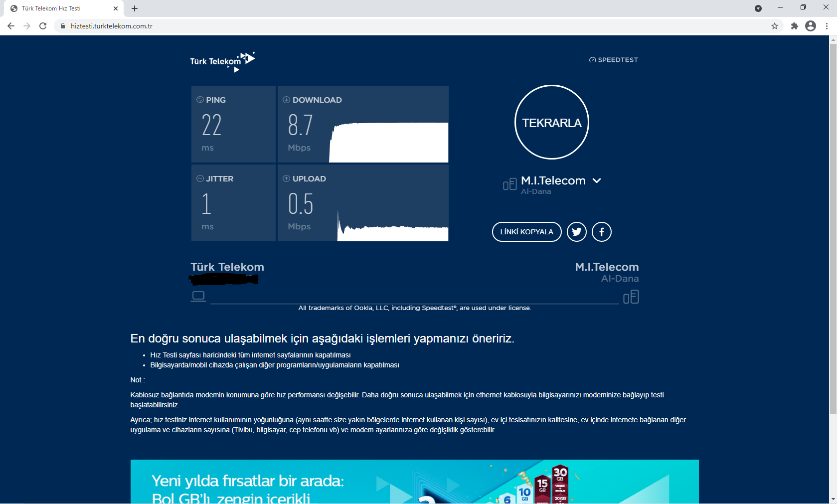Reload the speed test page
Image resolution: width=837 pixels, height=504 pixels.
click(43, 26)
